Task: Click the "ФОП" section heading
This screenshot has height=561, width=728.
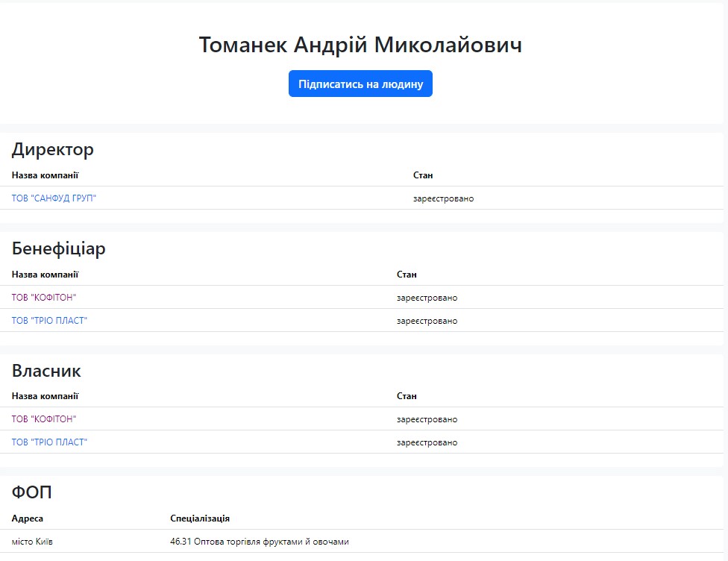Action: pos(32,492)
